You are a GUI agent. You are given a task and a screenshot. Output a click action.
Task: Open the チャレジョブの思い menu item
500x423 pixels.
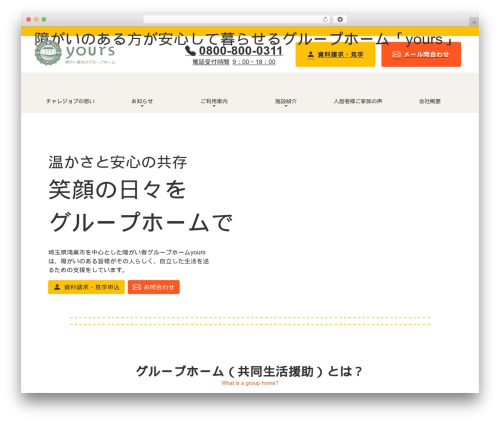coord(70,101)
